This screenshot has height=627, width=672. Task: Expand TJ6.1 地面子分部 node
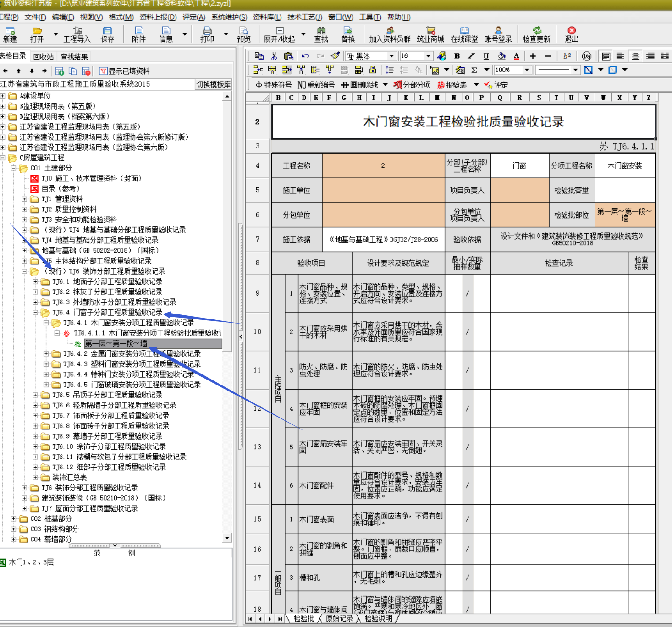pos(35,281)
